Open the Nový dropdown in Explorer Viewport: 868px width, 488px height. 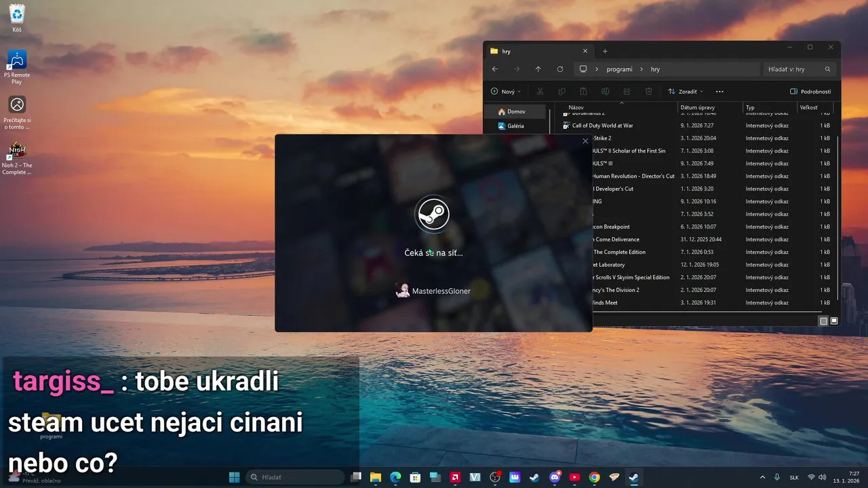(505, 91)
